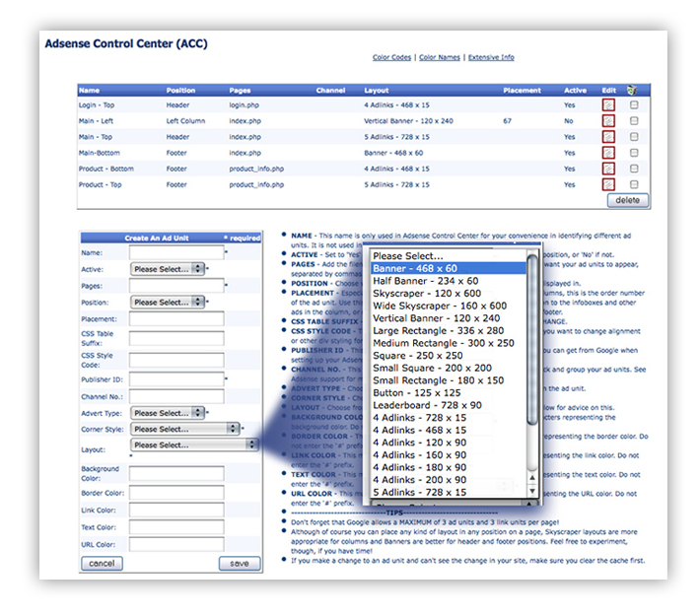Select Banner - 468 x 60 layout option
This screenshot has height=616, width=700.
coord(449,268)
